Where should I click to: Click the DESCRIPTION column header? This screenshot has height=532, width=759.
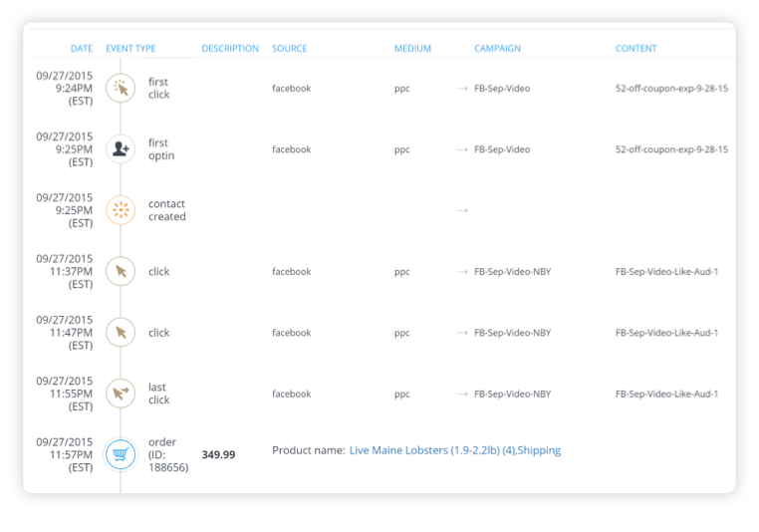pos(230,49)
